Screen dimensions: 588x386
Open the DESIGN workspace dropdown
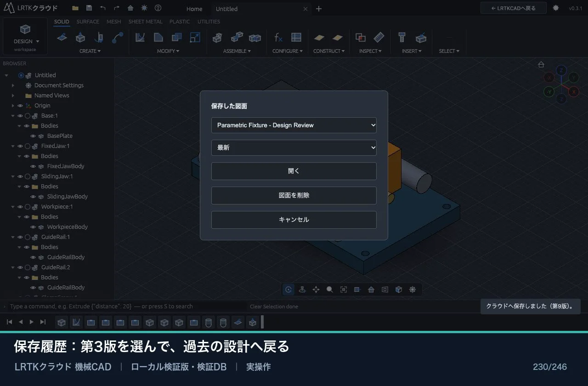click(x=25, y=36)
